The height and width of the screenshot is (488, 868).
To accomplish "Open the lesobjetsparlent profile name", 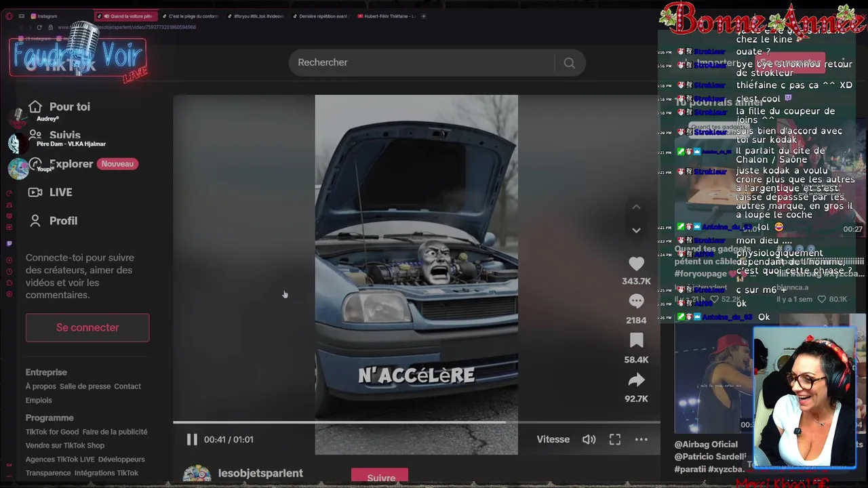I will 260,473.
